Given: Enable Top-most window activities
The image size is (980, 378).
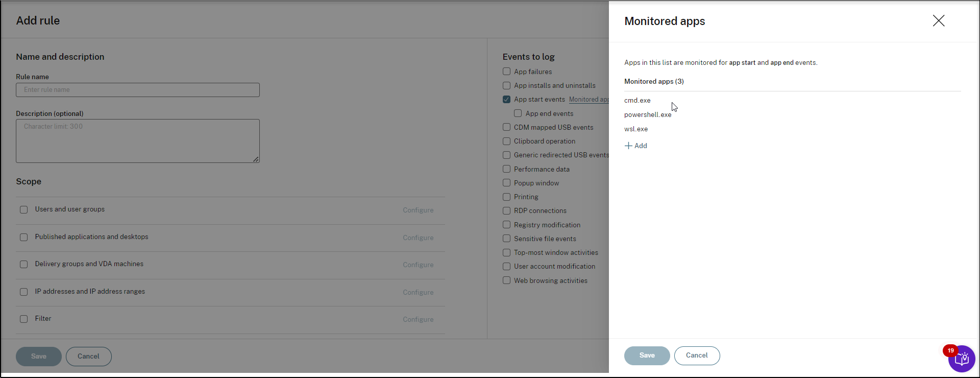Looking at the screenshot, I should (x=506, y=252).
